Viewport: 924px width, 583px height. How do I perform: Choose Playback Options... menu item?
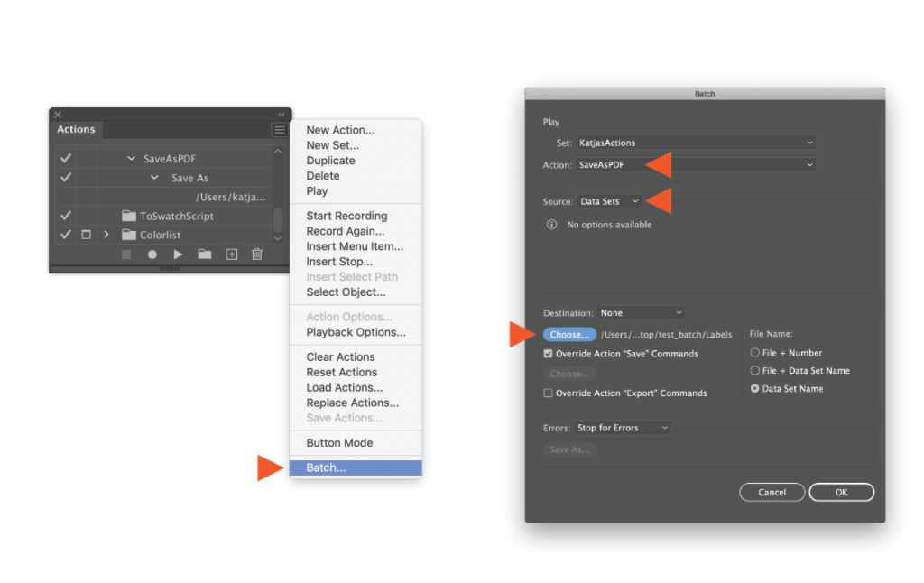(356, 332)
